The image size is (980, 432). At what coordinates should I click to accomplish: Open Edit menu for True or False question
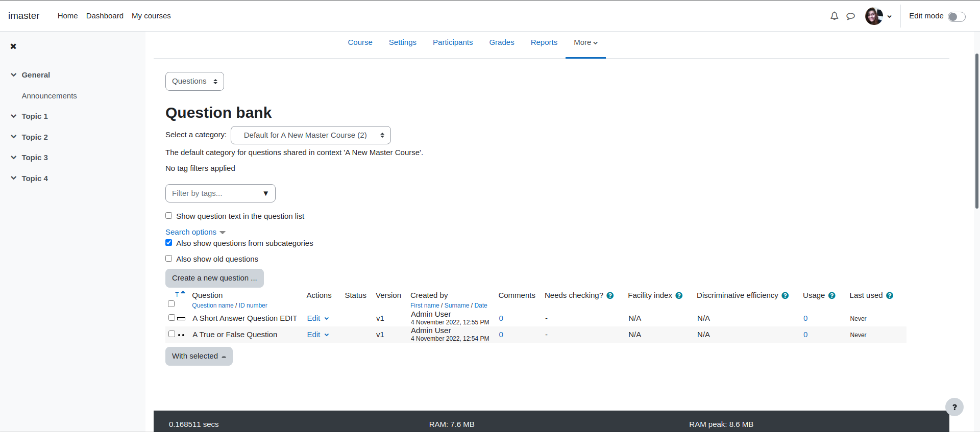[x=318, y=335]
